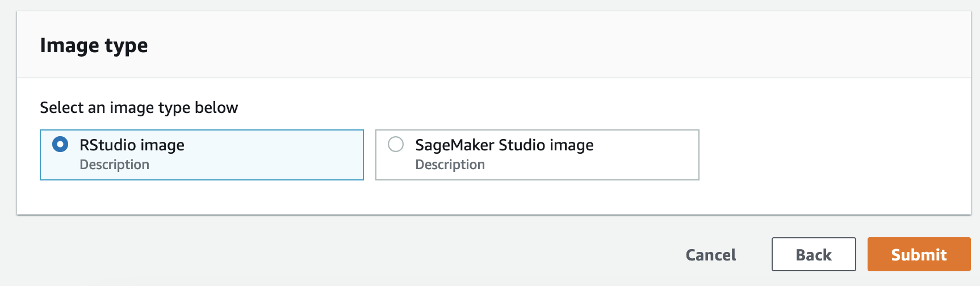Image resolution: width=980 pixels, height=286 pixels.
Task: Select the RStudio image radio button
Action: pos(60,145)
